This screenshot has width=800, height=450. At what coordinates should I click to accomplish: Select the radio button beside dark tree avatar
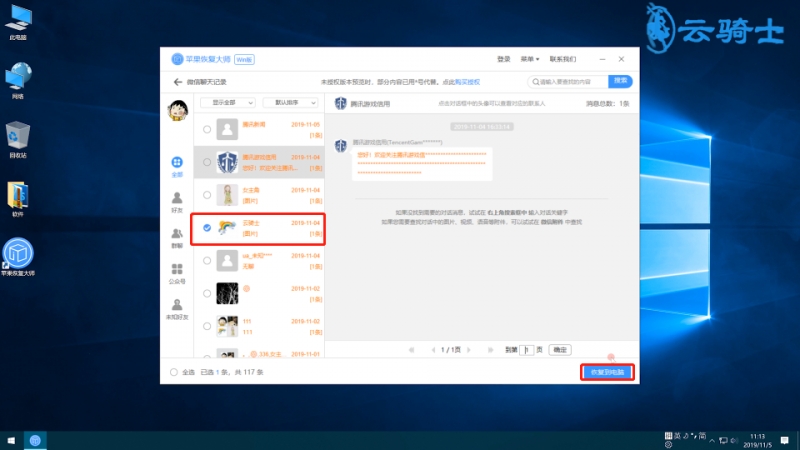(x=207, y=293)
